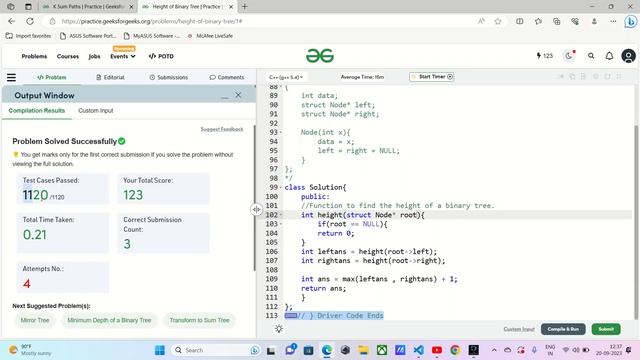
Task: Open Chrome from taskbar
Action: [455, 350]
